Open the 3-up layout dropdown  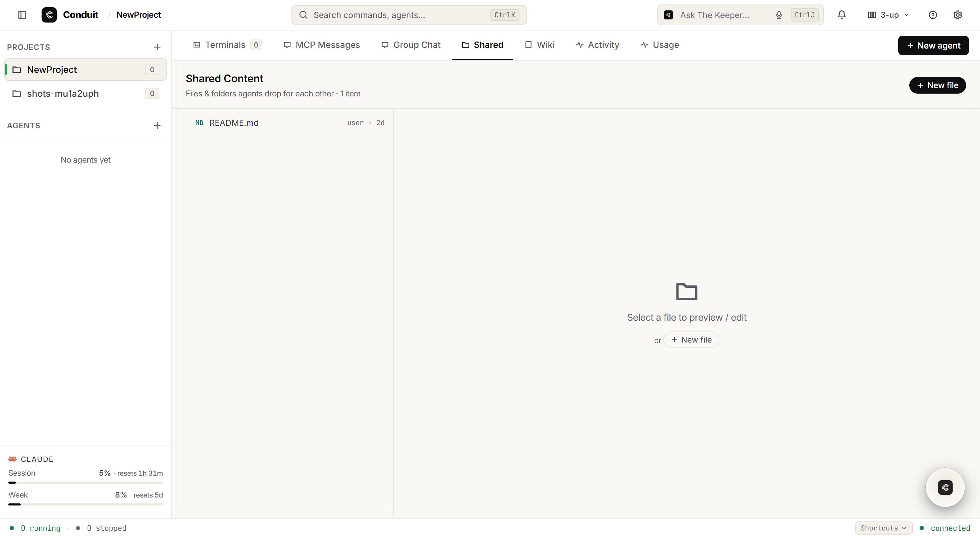tap(888, 15)
